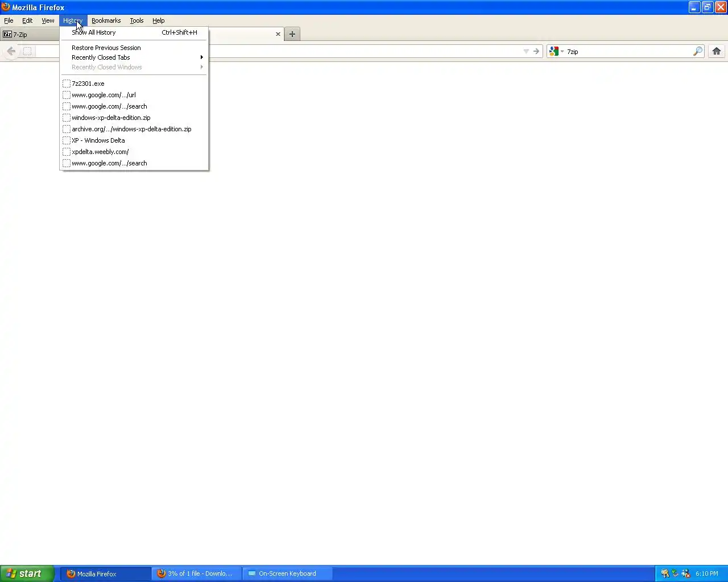Open history entry XP - Windows Delta
Screen dimensions: 728x582
pos(134,140)
